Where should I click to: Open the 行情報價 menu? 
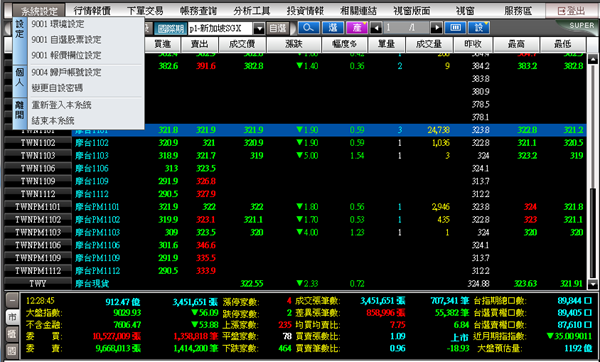pos(92,10)
